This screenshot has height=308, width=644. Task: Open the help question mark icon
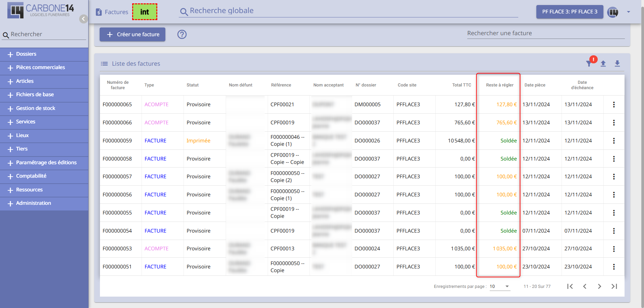[x=182, y=34]
